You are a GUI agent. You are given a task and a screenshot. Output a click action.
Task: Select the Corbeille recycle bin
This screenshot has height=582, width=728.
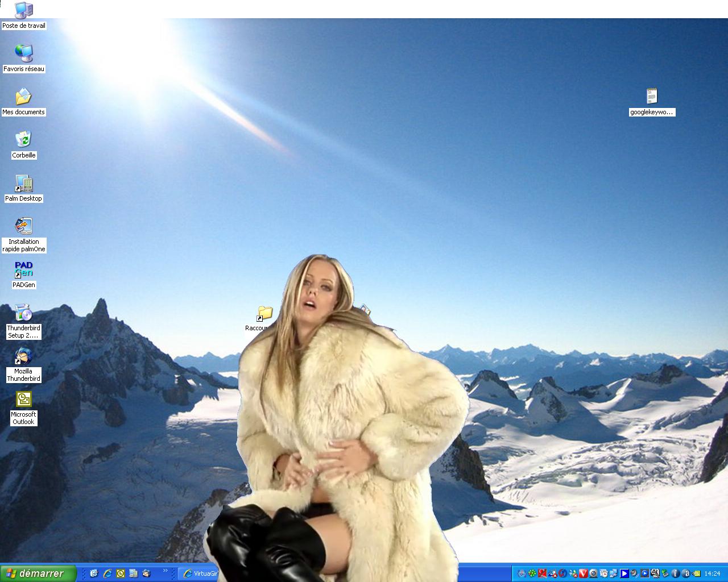23,140
